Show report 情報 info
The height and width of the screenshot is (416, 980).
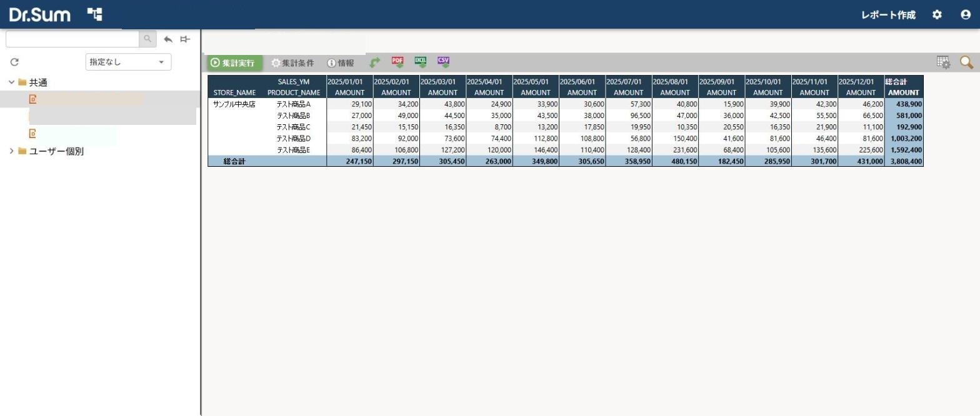341,63
